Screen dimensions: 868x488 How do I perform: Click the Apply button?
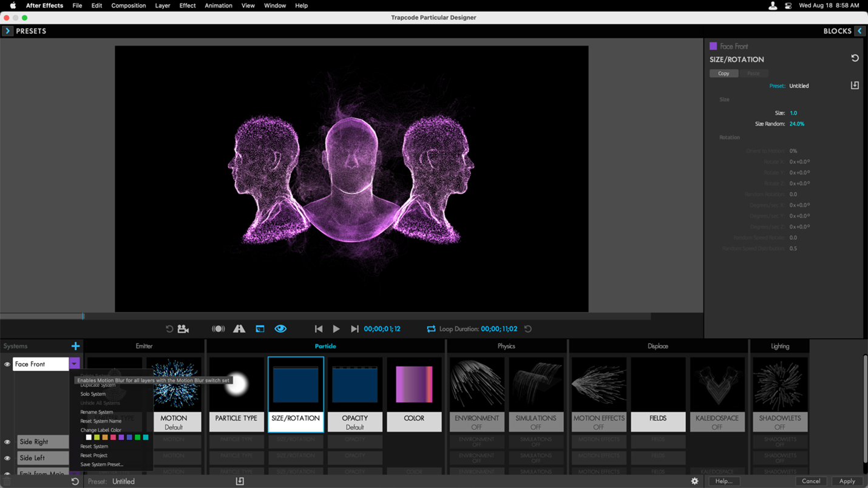coord(847,481)
